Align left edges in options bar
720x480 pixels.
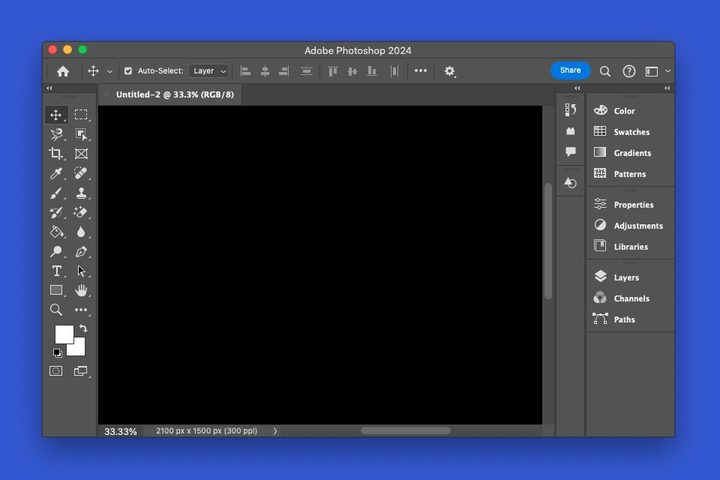pyautogui.click(x=246, y=71)
